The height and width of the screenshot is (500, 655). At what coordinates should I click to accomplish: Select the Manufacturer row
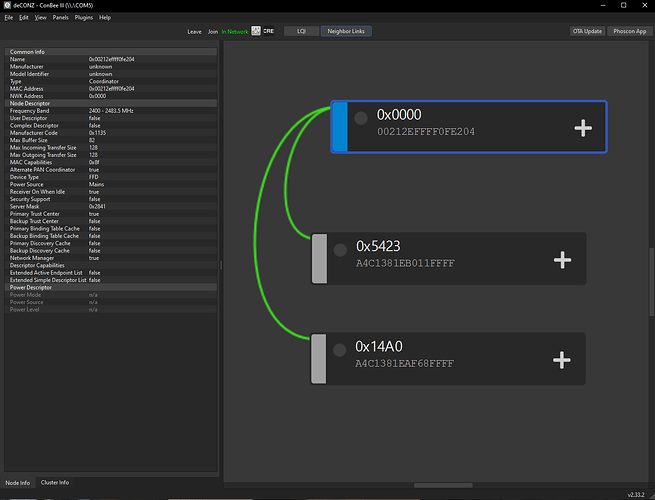click(x=111, y=66)
